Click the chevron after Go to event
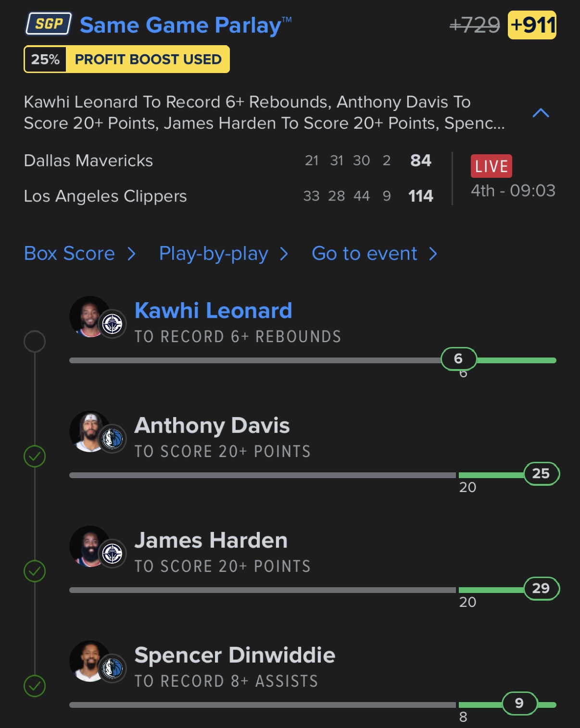The width and height of the screenshot is (580, 728). pos(433,254)
